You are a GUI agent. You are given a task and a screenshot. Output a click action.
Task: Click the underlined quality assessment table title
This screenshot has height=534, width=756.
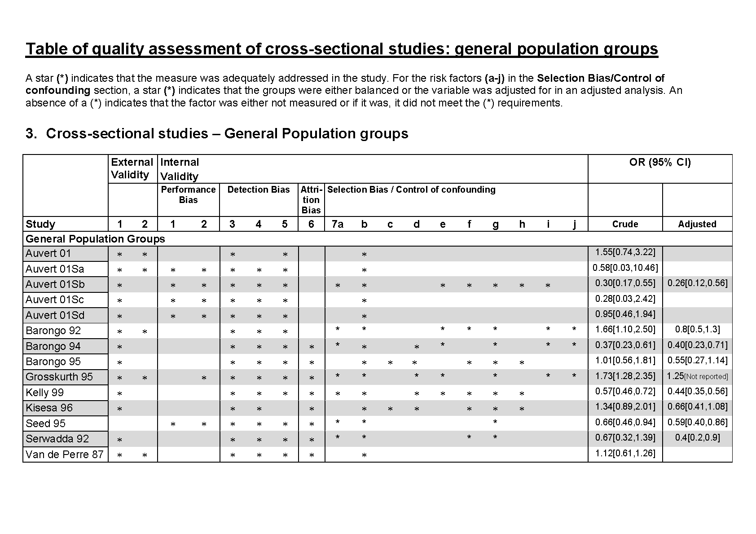[341, 49]
